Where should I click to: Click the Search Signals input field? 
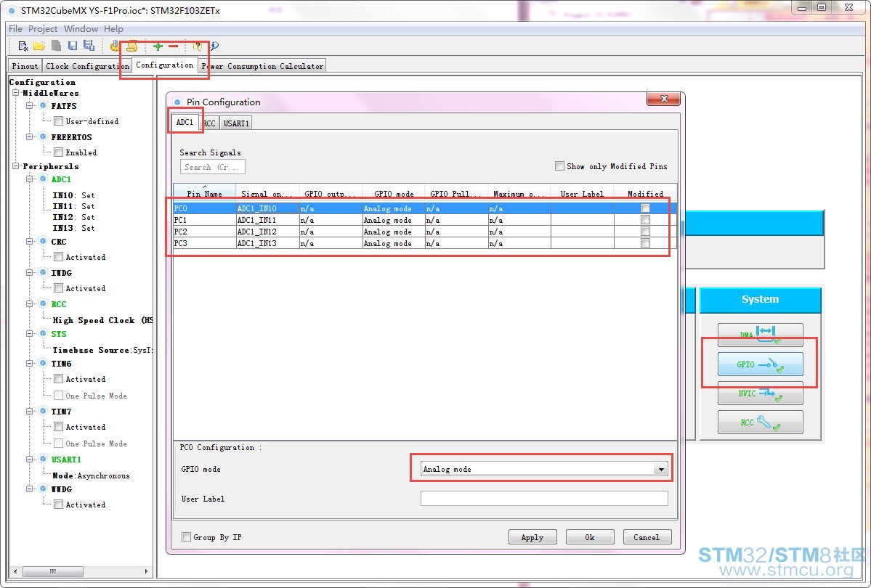[x=213, y=167]
